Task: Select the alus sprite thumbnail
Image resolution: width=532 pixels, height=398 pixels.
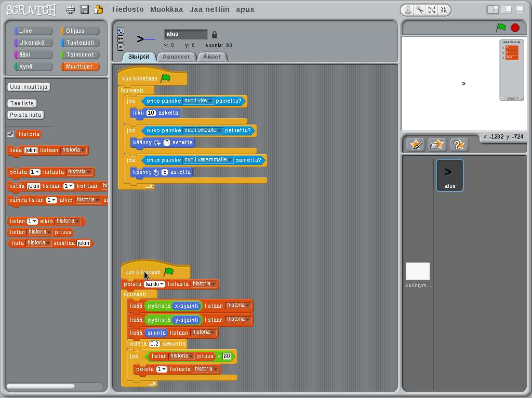Action: 450,175
